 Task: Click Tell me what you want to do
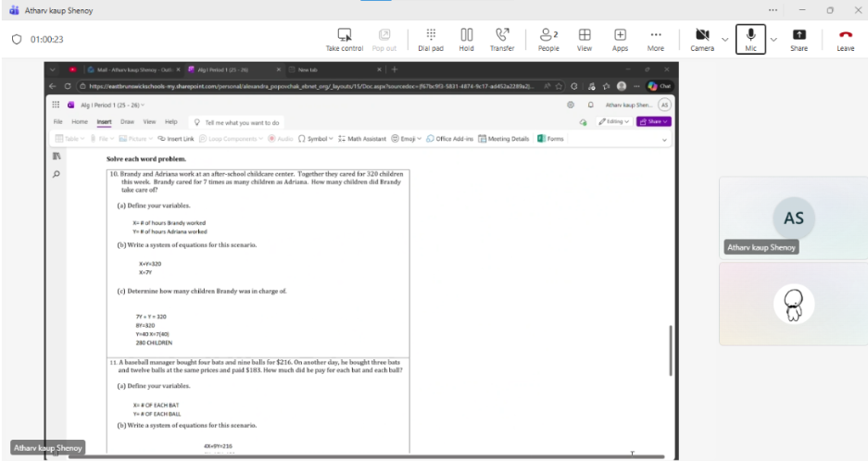[236, 123]
